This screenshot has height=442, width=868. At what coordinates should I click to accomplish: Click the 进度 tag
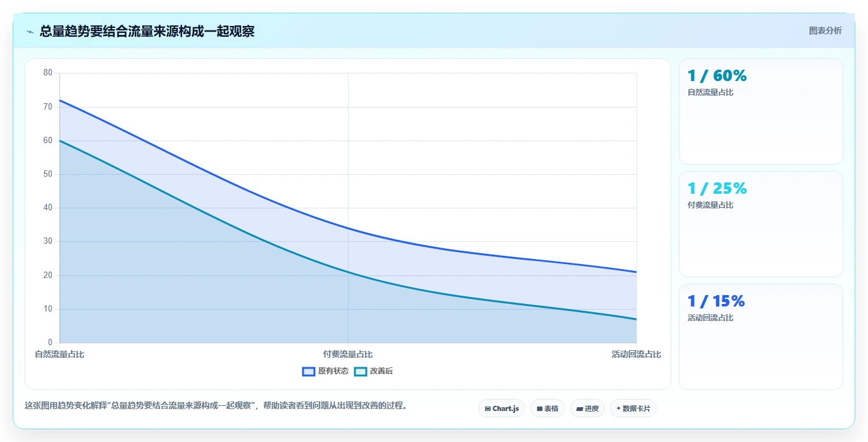(x=587, y=408)
